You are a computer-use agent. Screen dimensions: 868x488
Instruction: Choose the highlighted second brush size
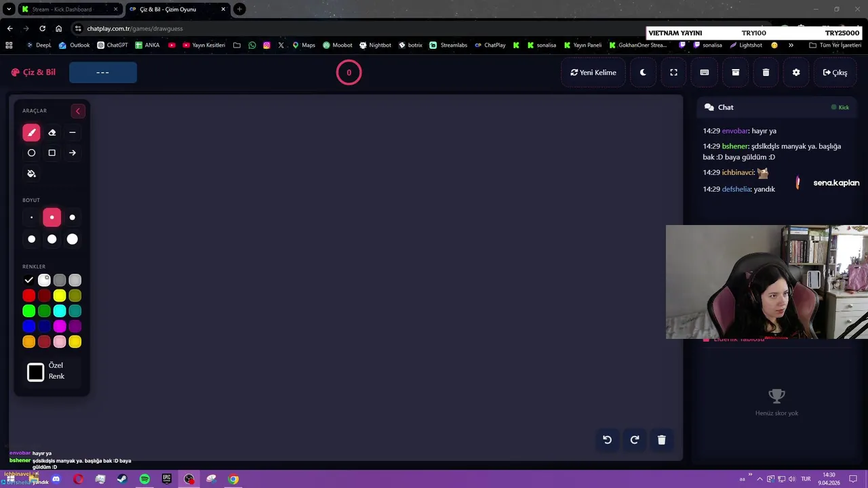pyautogui.click(x=52, y=218)
